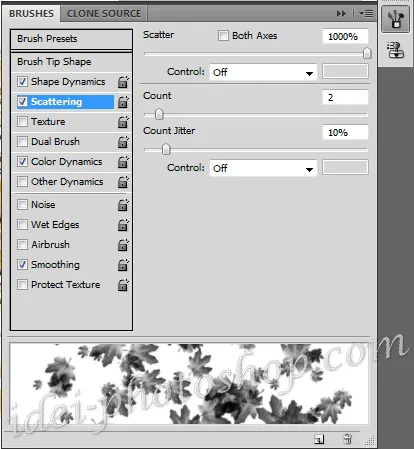Open the Brushes panel dock icon
Viewport: 414px width, 449px height.
tap(396, 19)
